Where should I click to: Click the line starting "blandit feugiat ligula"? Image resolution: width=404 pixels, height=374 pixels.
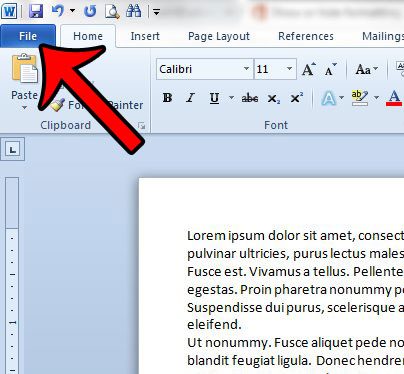coord(296,361)
